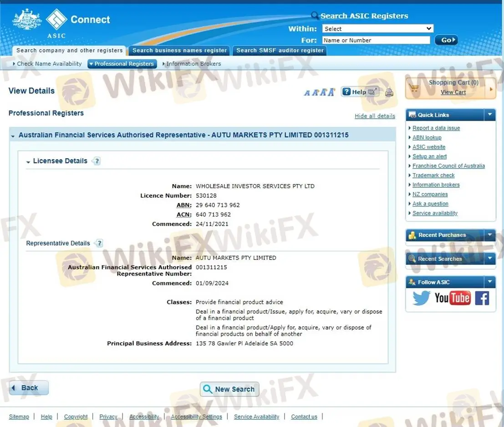
Task: Open the ASIC website link
Action: tap(429, 147)
